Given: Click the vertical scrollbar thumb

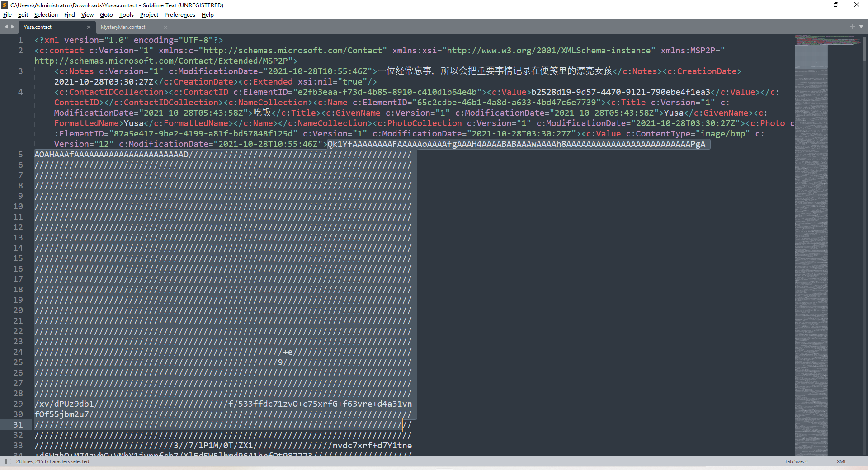Looking at the screenshot, I should (x=864, y=50).
